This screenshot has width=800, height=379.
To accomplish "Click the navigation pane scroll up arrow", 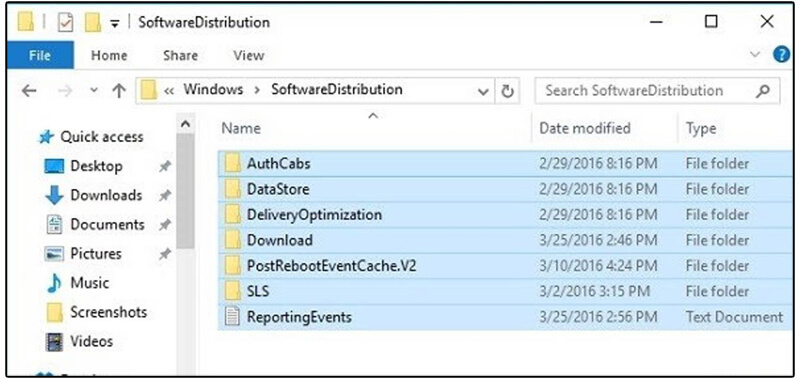I will [186, 124].
